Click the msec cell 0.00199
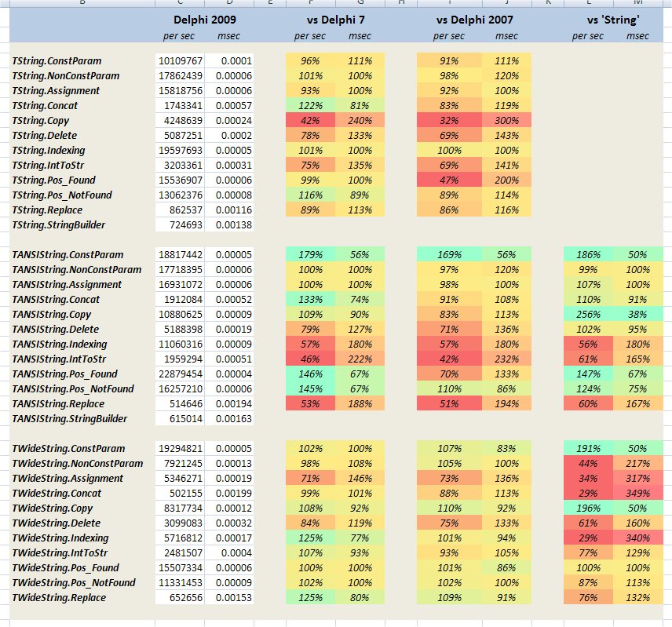 (229, 493)
